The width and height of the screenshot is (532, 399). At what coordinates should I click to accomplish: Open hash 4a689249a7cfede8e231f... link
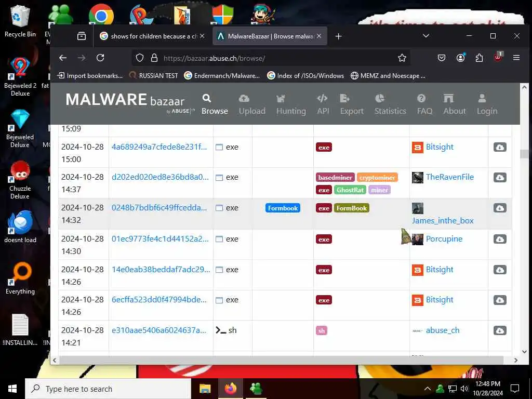pos(159,147)
